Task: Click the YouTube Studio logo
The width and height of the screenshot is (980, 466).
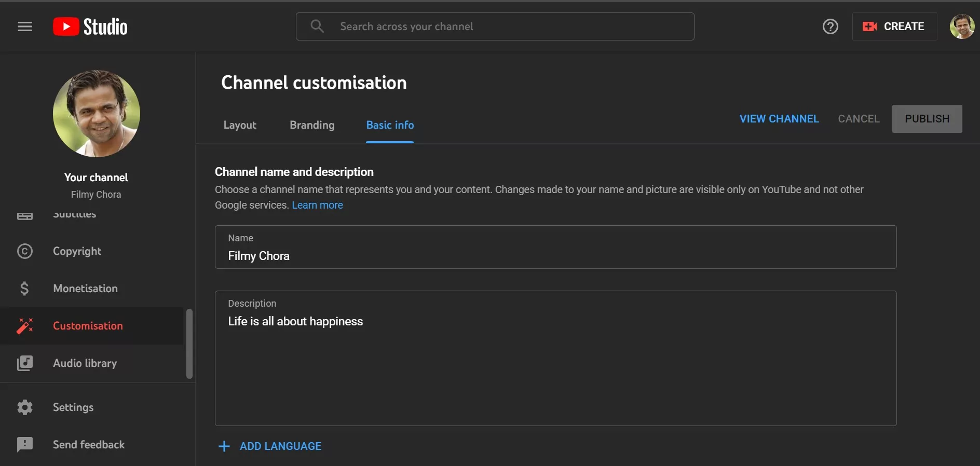Action: (90, 26)
